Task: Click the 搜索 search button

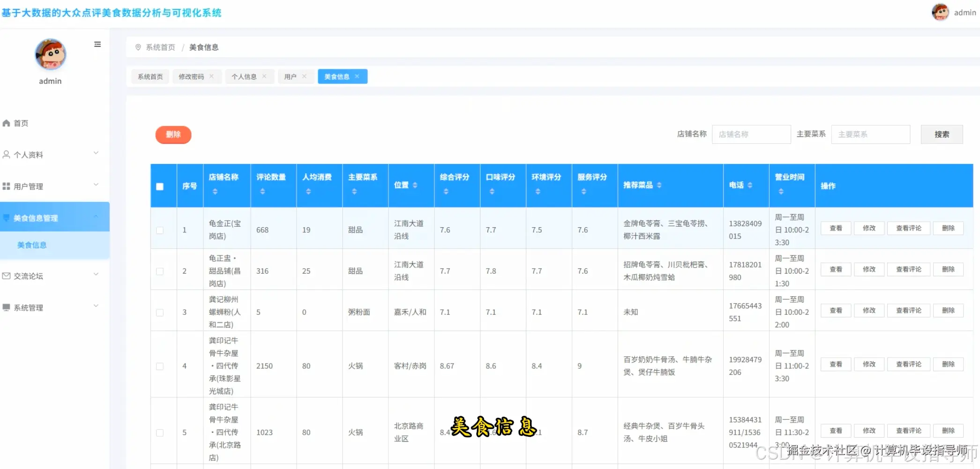Action: tap(942, 134)
